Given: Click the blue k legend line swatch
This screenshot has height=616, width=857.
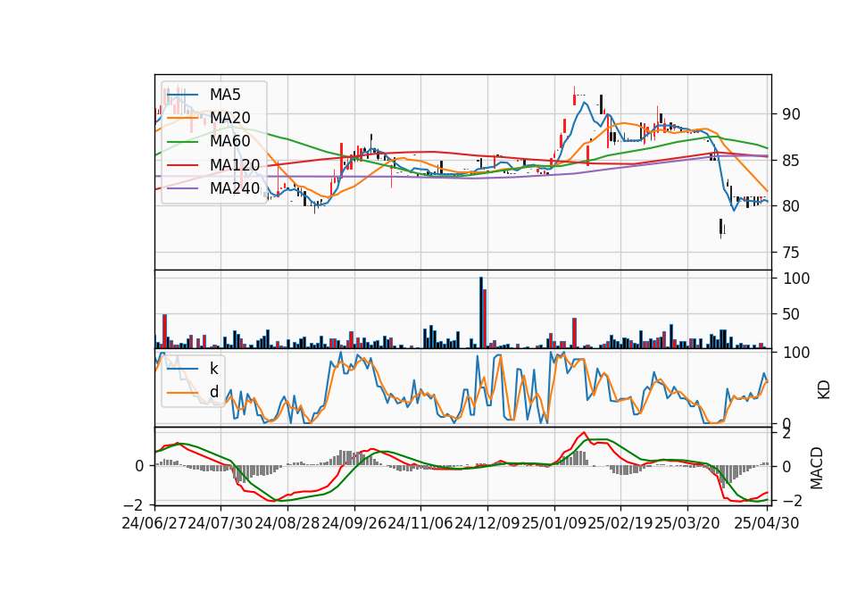Looking at the screenshot, I should tap(182, 369).
